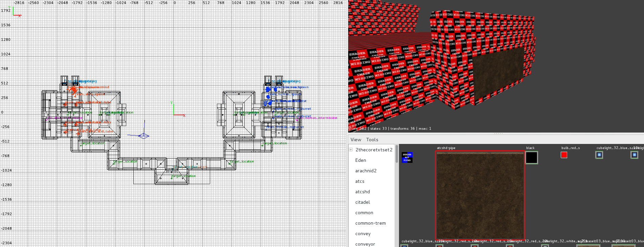The width and height of the screenshot is (644, 247).
Task: Click the blue Shader Not Found icon
Action: tap(407, 157)
